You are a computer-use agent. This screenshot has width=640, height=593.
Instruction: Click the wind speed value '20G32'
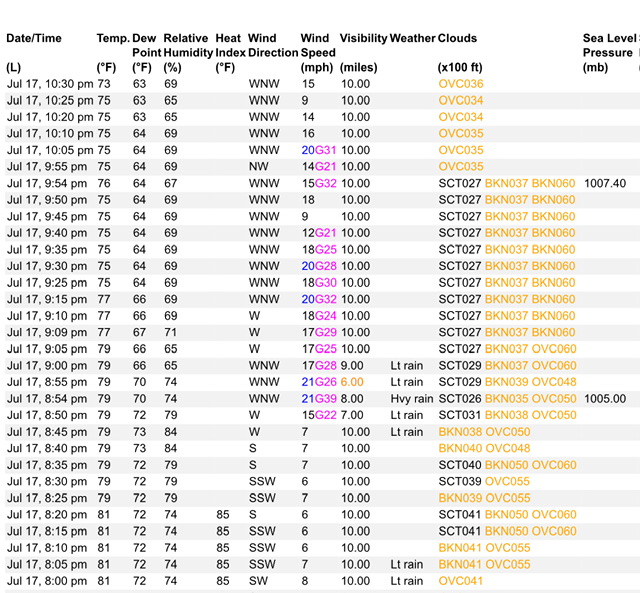click(x=319, y=299)
